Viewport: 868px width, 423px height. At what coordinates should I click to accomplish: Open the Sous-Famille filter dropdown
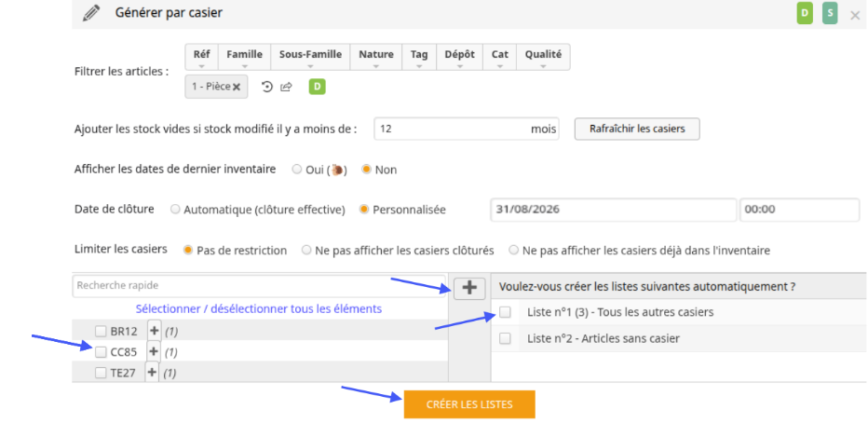click(x=310, y=57)
